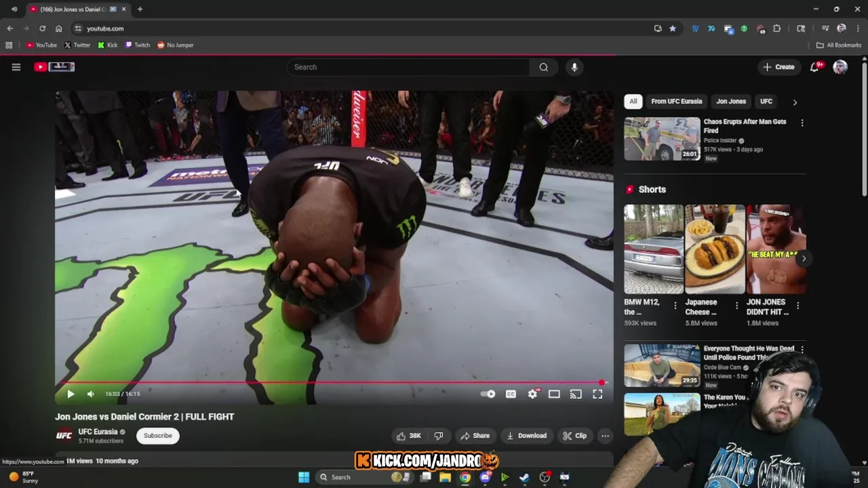Click into the YouTube search box
The height and width of the screenshot is (488, 868).
[x=409, y=67]
